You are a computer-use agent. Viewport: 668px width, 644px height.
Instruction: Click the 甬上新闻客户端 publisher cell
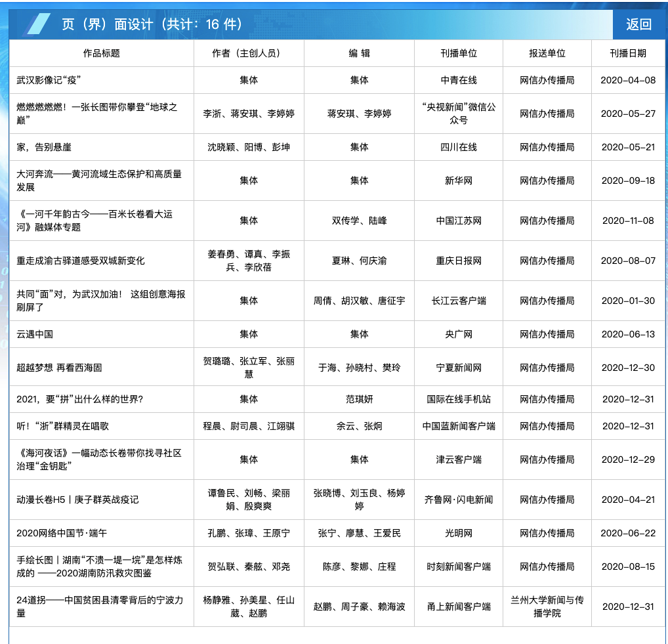point(459,607)
